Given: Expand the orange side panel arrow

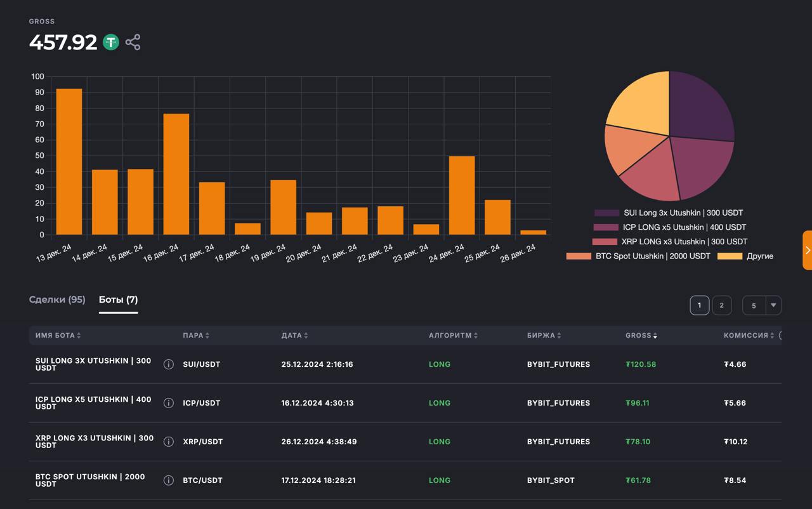Looking at the screenshot, I should click(x=808, y=250).
